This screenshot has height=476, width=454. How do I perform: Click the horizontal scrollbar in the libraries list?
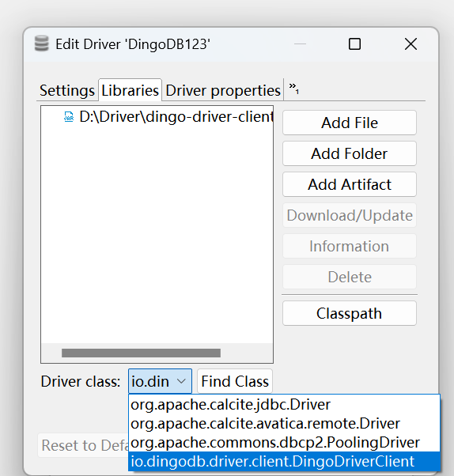(141, 353)
